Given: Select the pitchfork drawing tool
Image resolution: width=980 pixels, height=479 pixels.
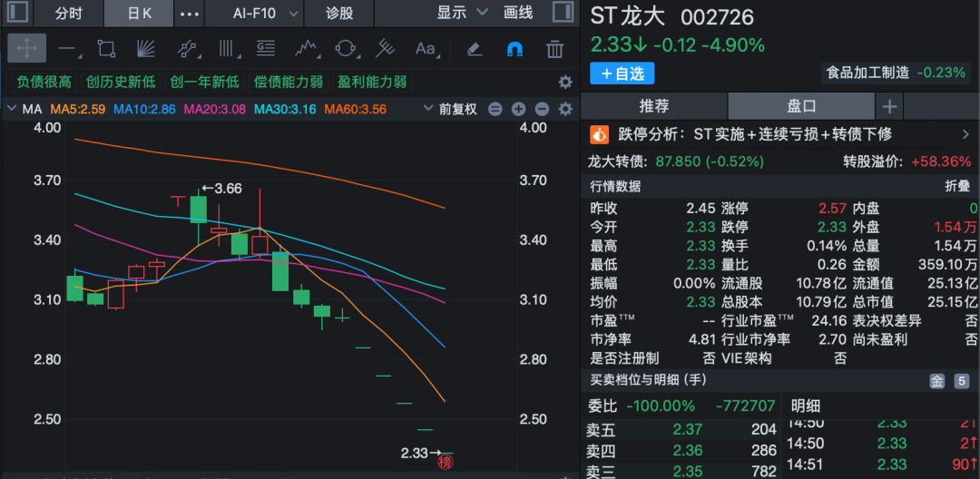Looking at the screenshot, I should pos(385,48).
